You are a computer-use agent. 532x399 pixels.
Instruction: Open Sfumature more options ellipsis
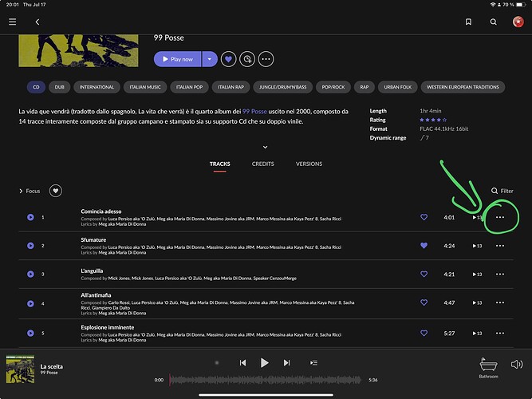[500, 246]
